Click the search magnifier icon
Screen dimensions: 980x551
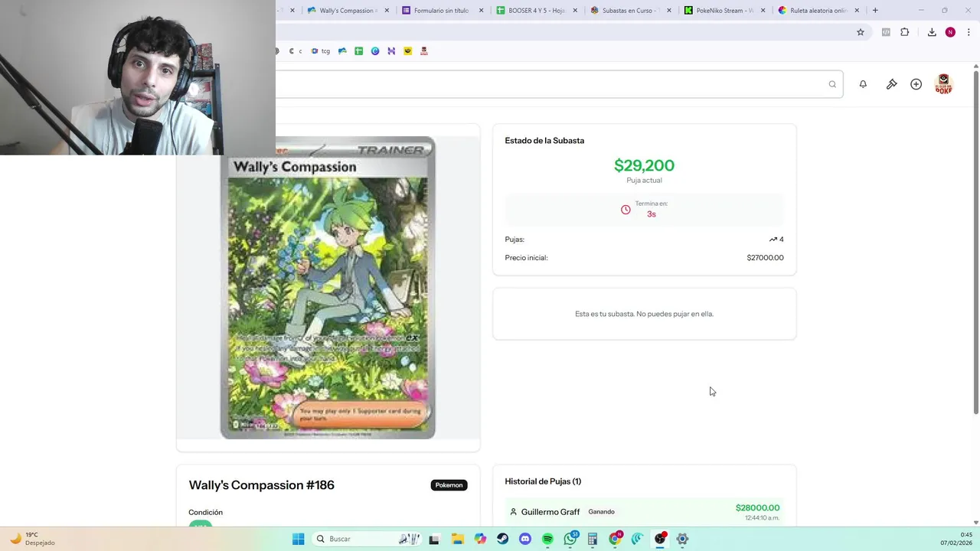tap(832, 84)
